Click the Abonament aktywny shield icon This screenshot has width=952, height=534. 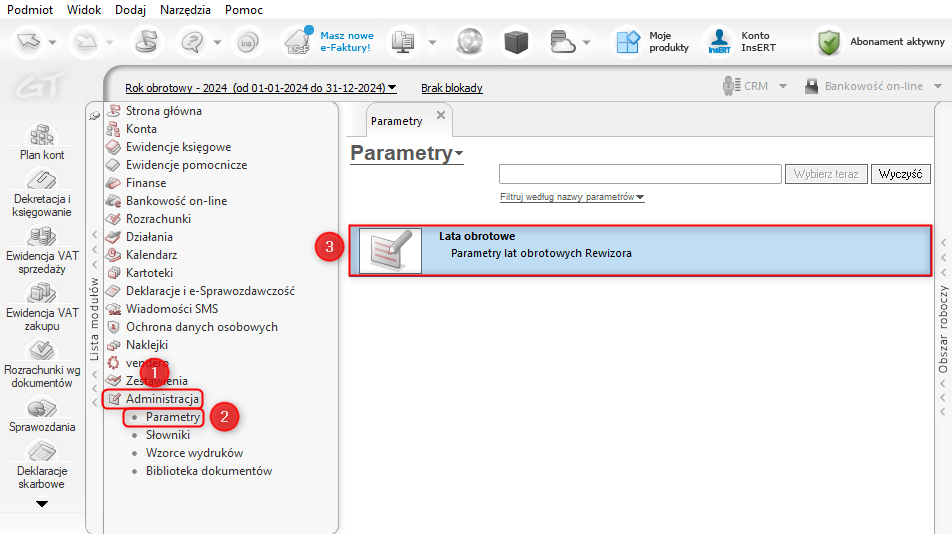[x=829, y=42]
